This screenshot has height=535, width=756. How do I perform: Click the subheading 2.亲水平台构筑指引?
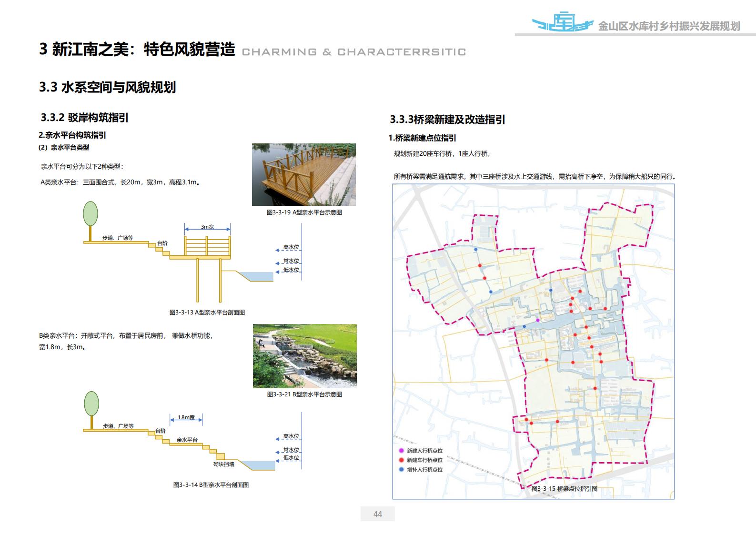pyautogui.click(x=72, y=135)
